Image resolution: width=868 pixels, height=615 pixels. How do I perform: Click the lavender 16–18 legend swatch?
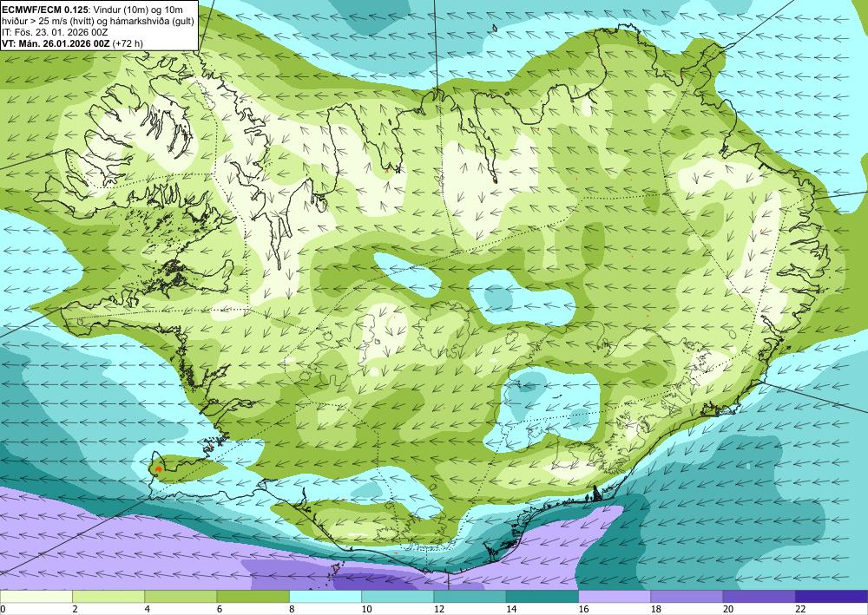(x=615, y=597)
